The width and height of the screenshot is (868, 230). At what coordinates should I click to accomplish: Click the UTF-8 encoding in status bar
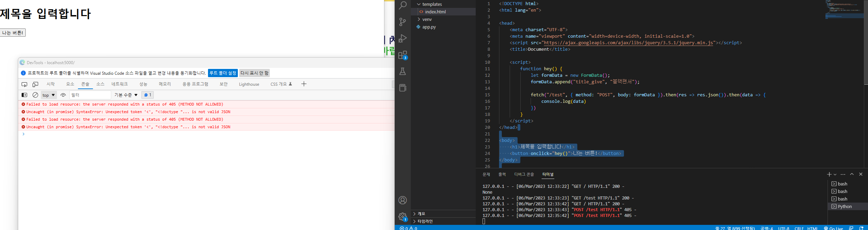784,228
